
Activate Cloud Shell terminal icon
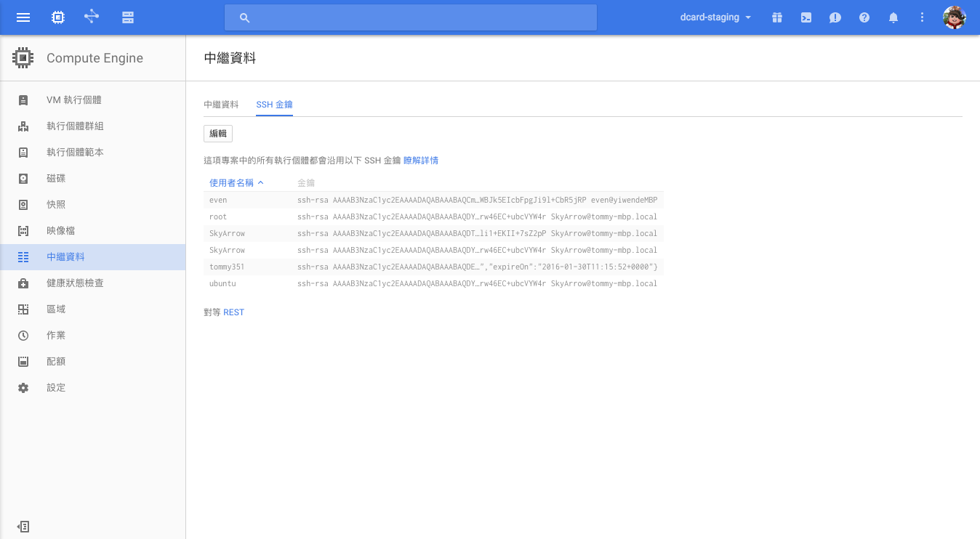(x=806, y=17)
